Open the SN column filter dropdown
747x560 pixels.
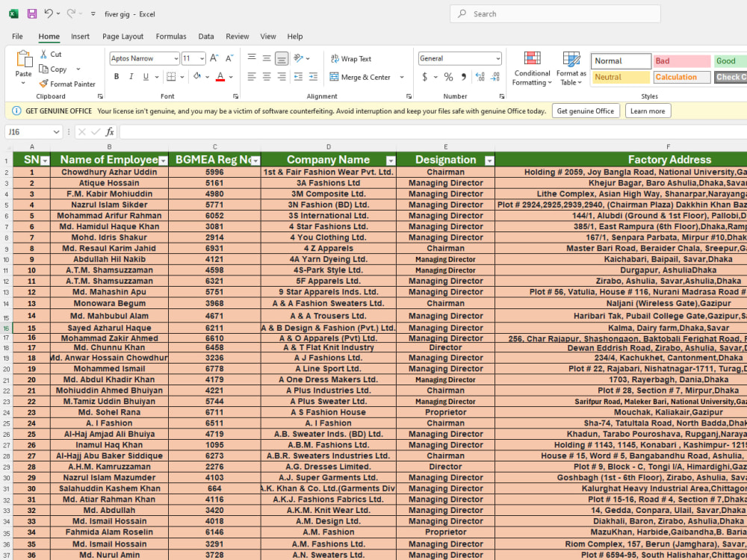click(x=45, y=161)
